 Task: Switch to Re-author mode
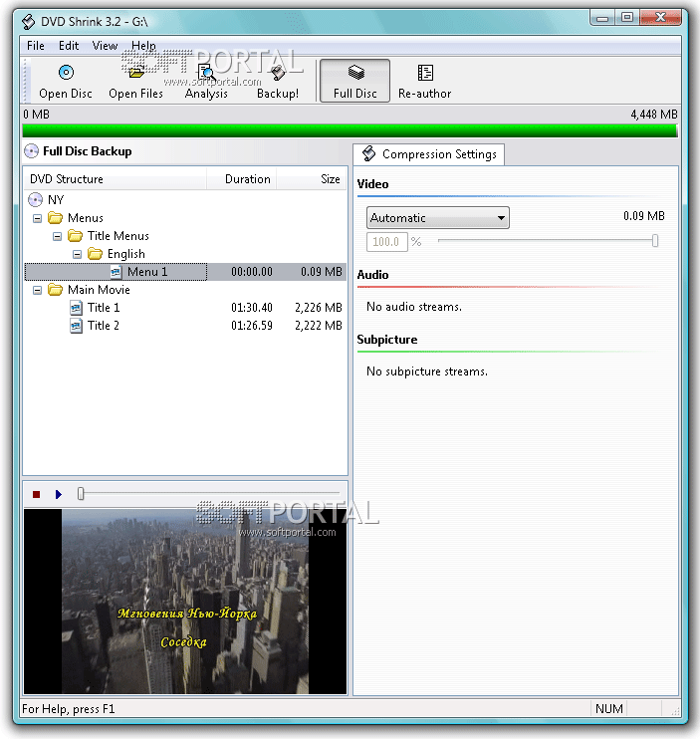(424, 81)
